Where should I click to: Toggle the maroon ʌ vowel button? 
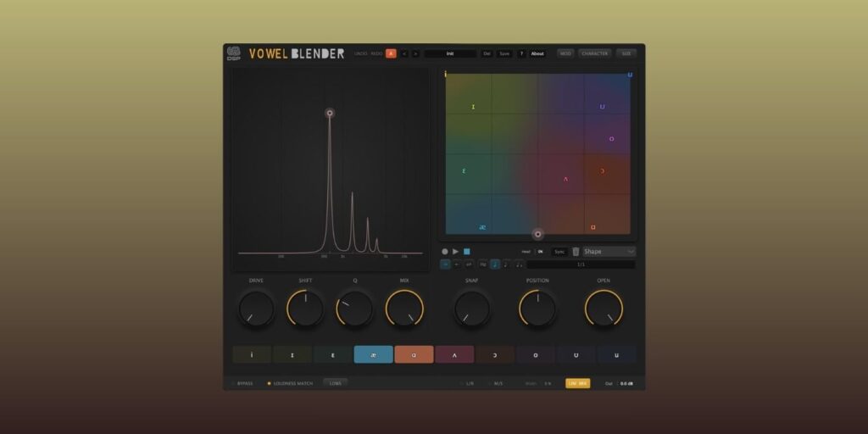(x=454, y=355)
